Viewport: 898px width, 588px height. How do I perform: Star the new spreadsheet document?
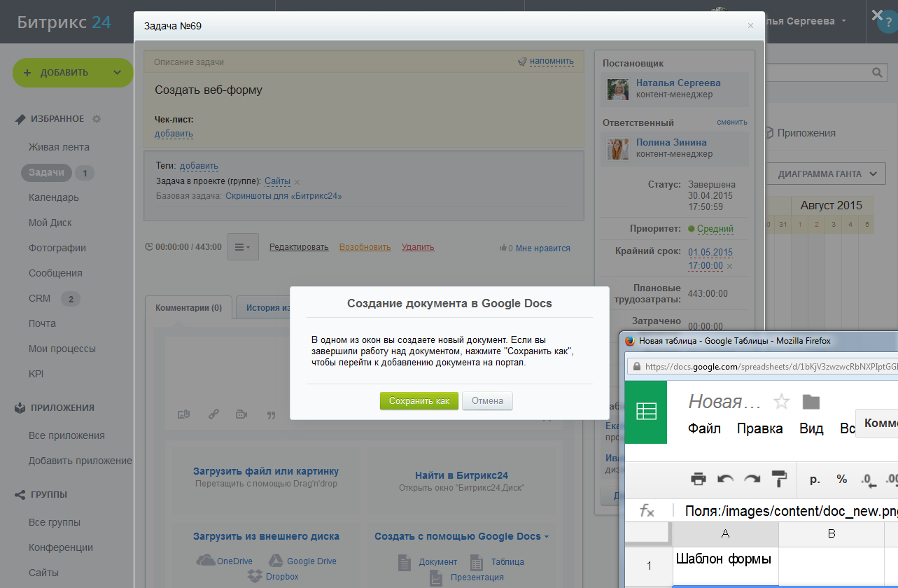tap(781, 402)
